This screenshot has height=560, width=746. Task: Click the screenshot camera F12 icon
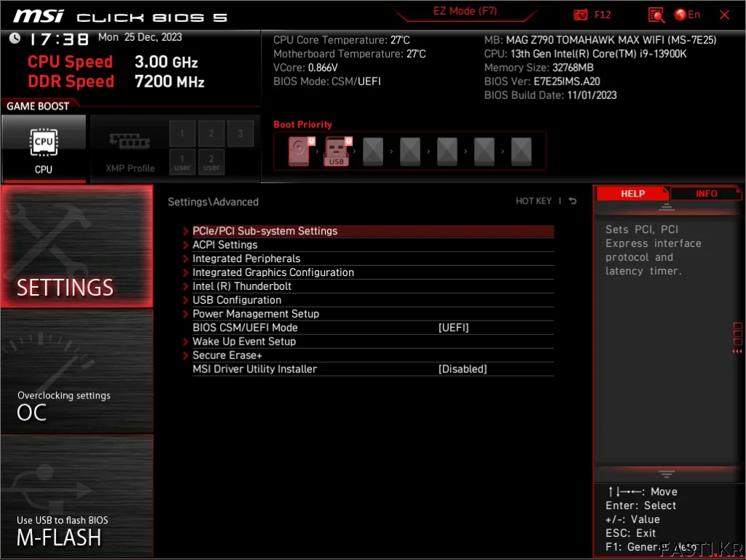pos(592,15)
